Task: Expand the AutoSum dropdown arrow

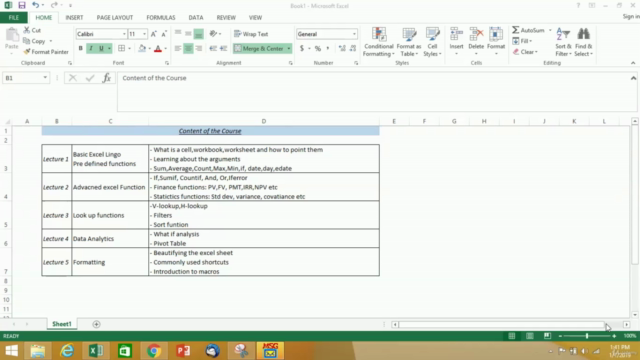Action: click(550, 30)
